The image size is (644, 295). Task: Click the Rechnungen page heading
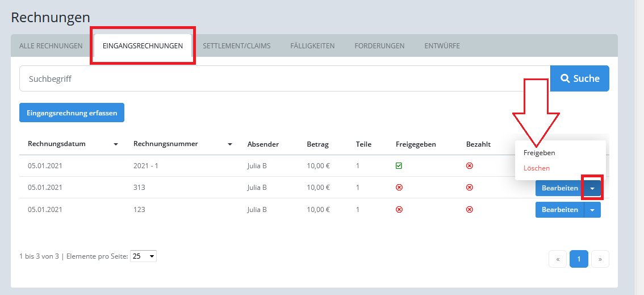51,17
